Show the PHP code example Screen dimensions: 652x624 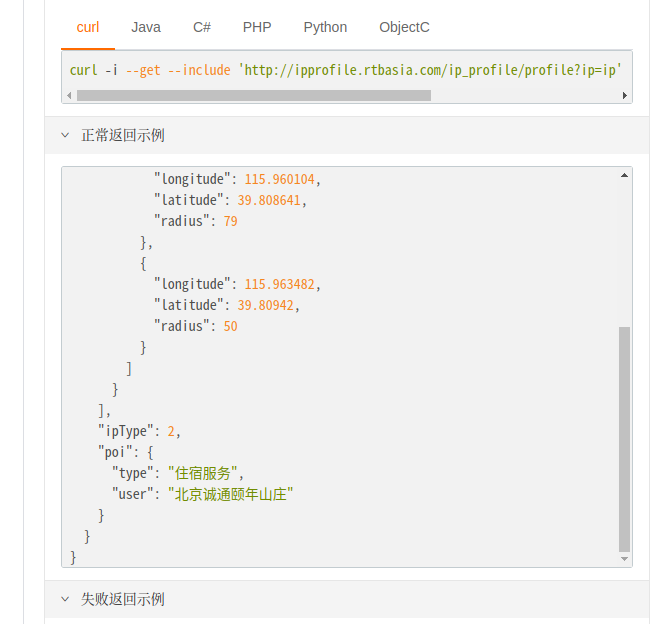(257, 27)
